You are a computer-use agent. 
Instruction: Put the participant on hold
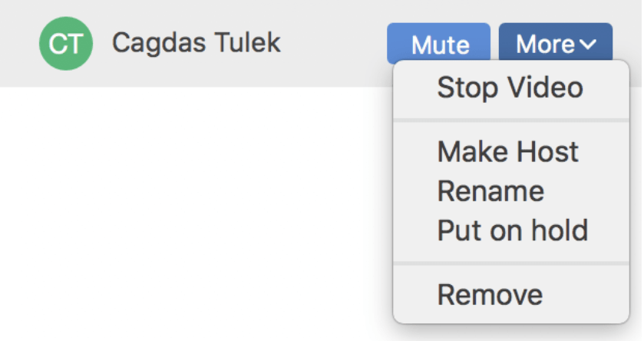pos(512,230)
